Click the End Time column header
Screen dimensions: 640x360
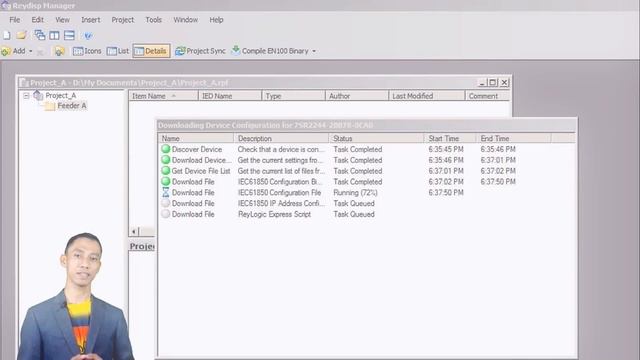tap(513, 138)
